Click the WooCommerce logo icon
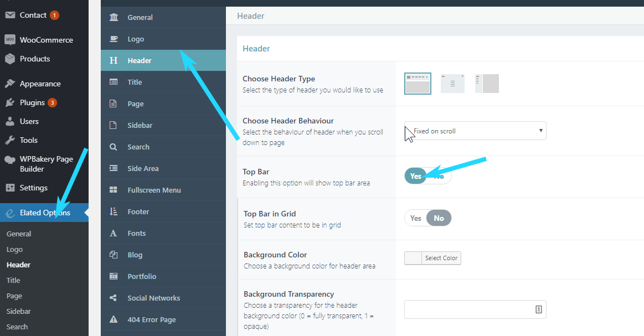Viewport: 644px width, 336px height. click(x=10, y=40)
